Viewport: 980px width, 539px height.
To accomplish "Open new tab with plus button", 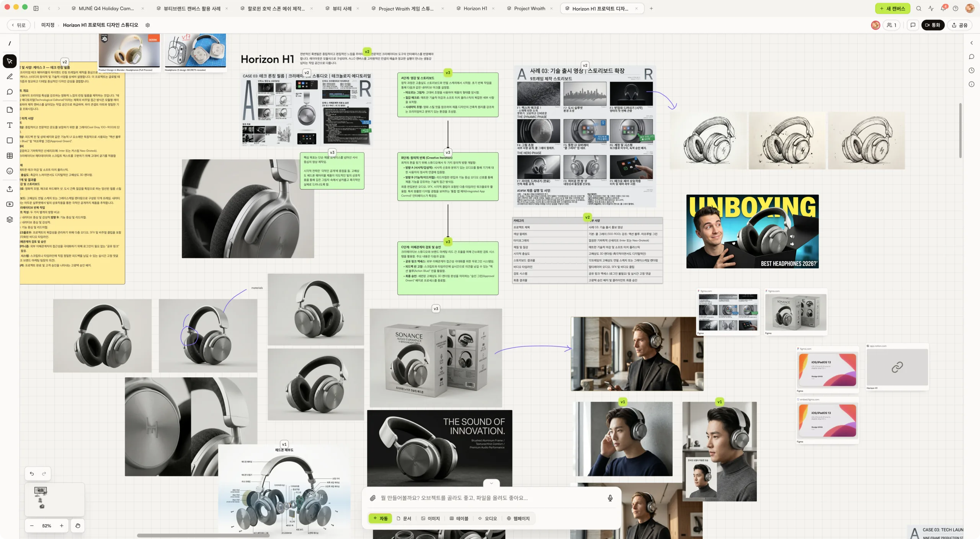I will [651, 8].
